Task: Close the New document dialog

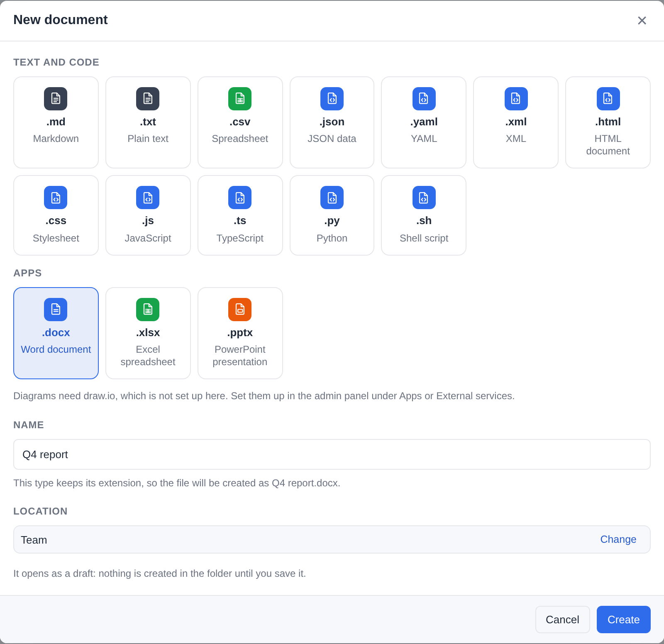Action: pos(642,20)
